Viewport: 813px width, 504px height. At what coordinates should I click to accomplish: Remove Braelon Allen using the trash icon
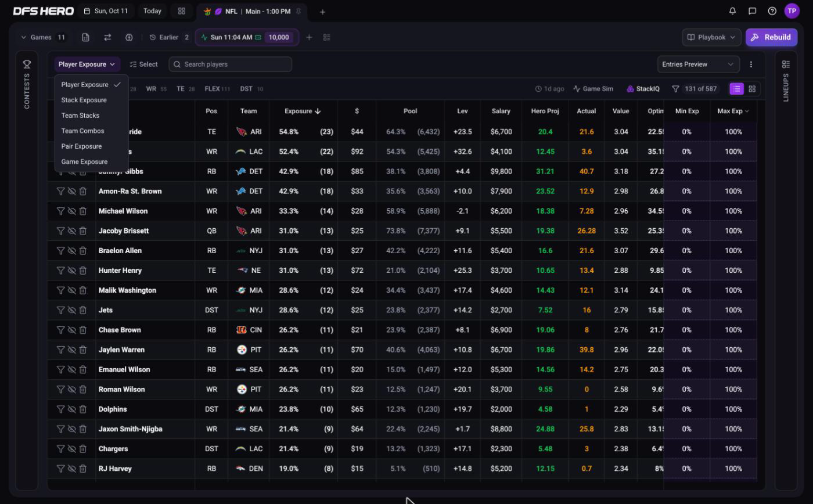(83, 250)
